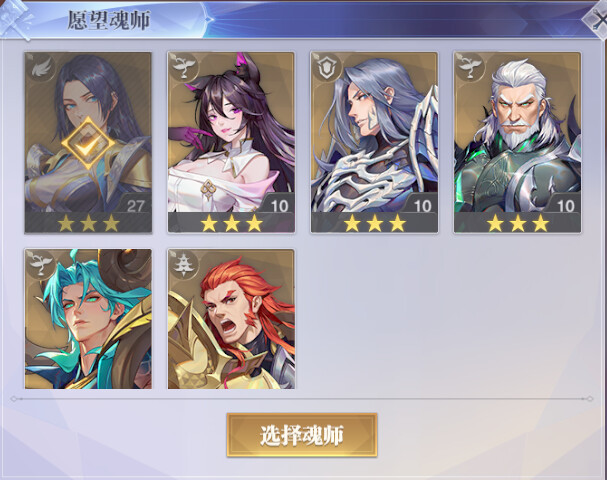Click the wing class icon on dark-haired woman card

(x=40, y=69)
